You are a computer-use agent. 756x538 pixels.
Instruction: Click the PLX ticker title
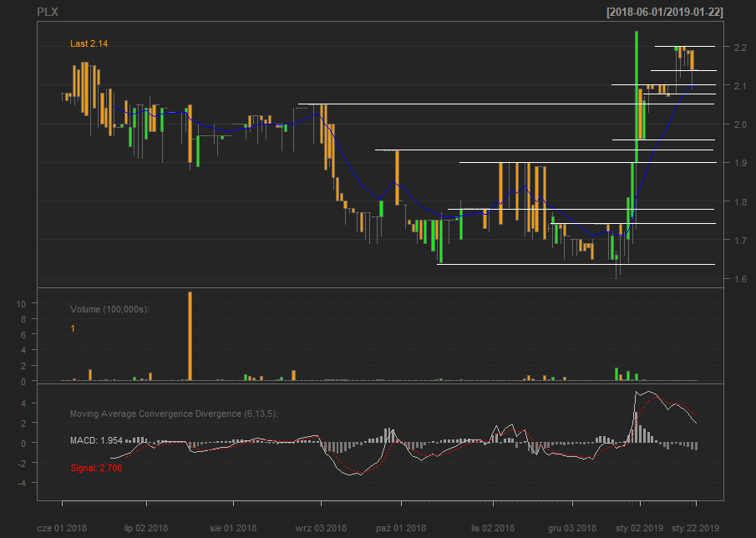coord(48,12)
